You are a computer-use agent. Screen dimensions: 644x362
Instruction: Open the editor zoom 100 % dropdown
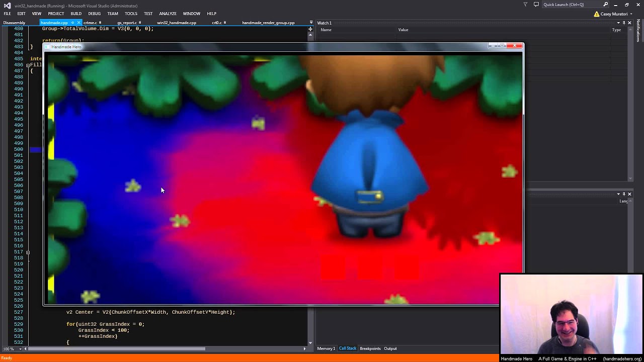pyautogui.click(x=13, y=349)
